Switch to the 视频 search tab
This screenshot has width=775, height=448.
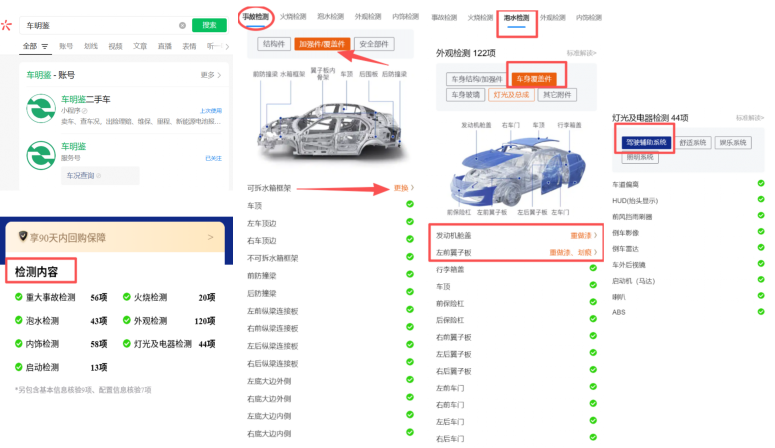(115, 46)
